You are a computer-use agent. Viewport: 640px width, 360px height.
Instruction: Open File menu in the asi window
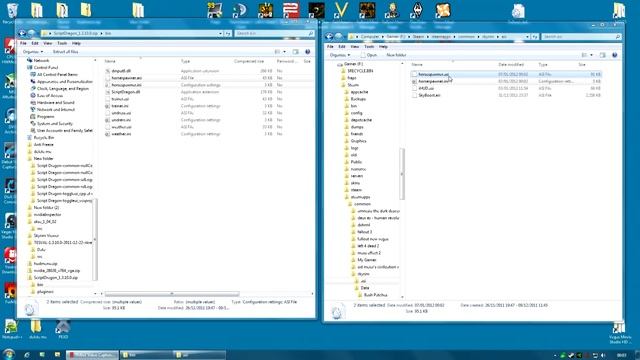330,47
